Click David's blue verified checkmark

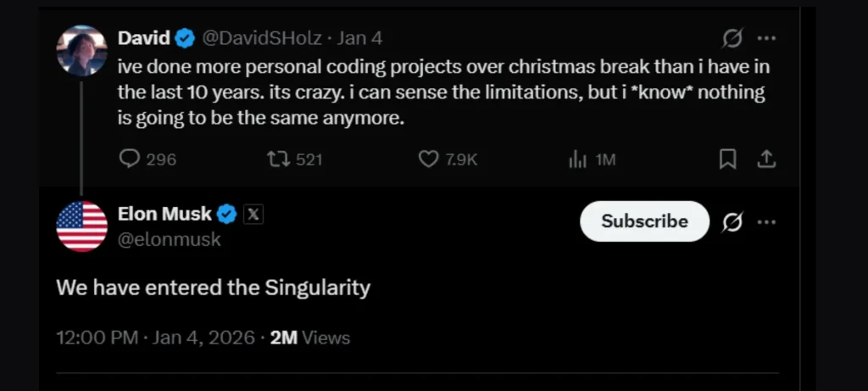tap(186, 38)
